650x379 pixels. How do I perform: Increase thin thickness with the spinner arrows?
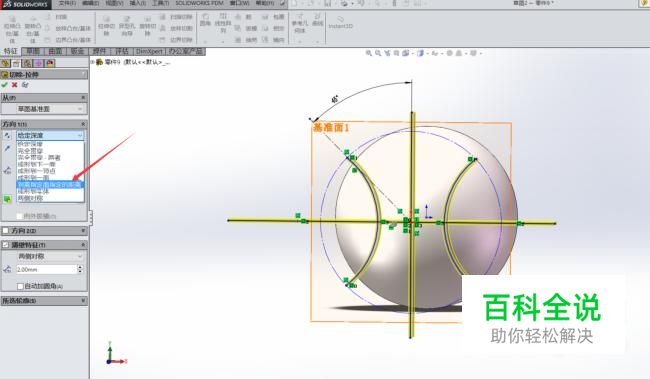pos(80,267)
